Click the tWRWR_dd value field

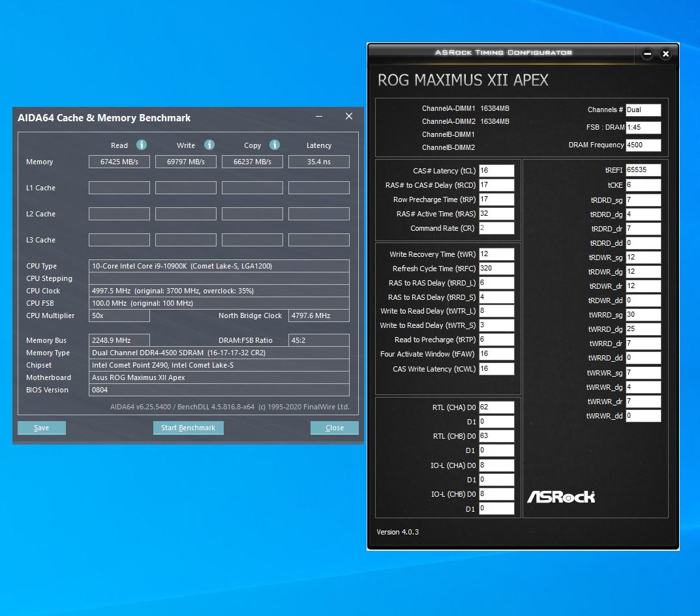pyautogui.click(x=643, y=416)
